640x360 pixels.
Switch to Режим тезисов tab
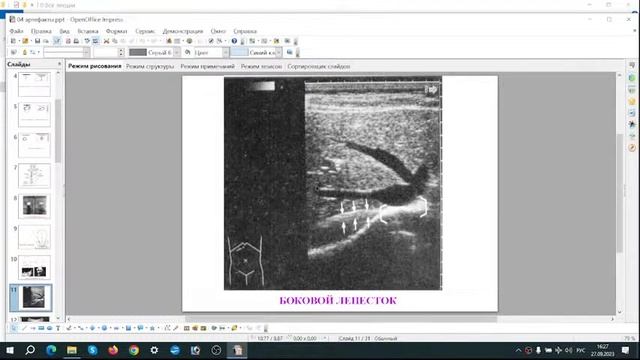pyautogui.click(x=261, y=66)
